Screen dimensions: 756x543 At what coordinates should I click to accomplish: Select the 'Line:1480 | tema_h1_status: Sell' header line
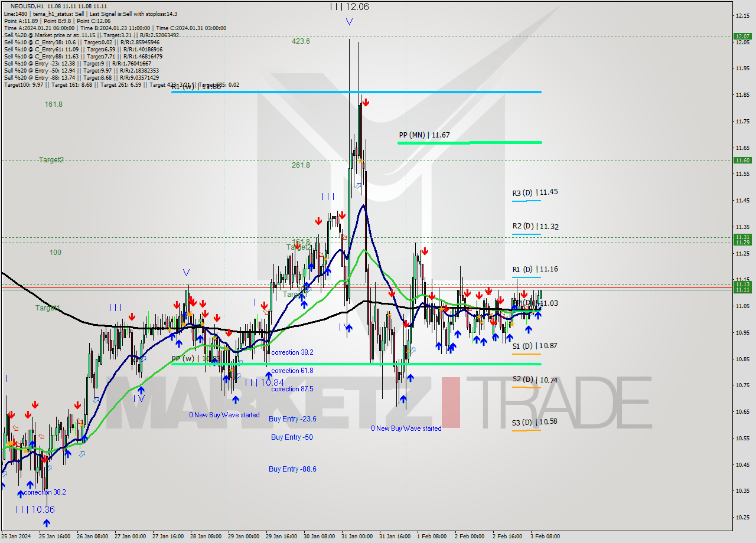90,14
